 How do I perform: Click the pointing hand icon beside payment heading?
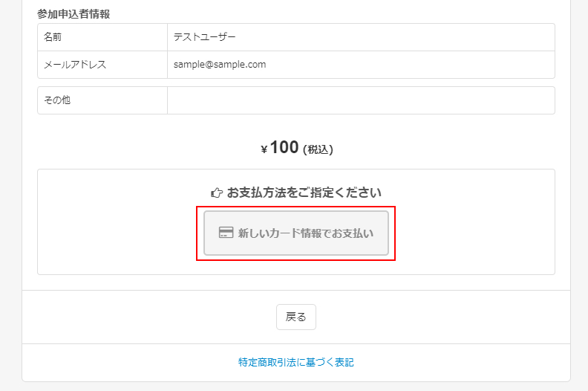[217, 193]
